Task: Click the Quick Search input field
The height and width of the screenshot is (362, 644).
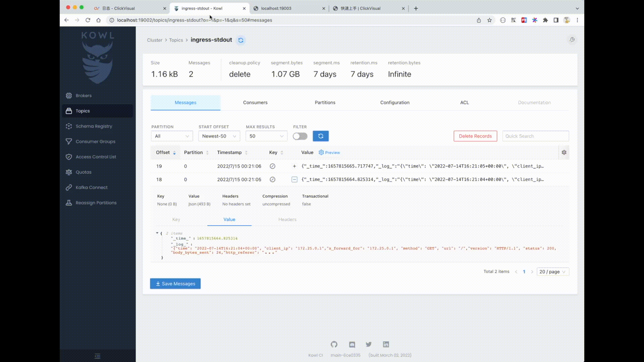Action: pyautogui.click(x=535, y=136)
